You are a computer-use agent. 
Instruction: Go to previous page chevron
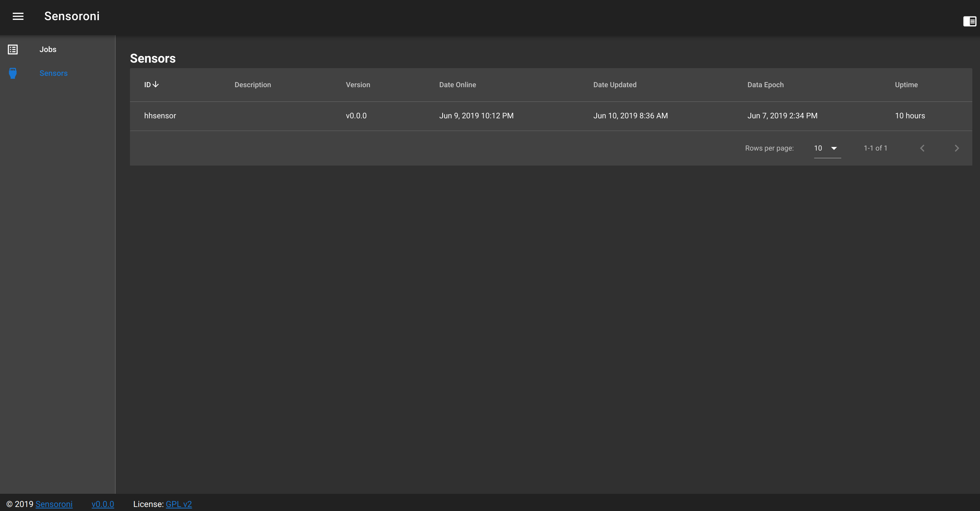pyautogui.click(x=922, y=148)
